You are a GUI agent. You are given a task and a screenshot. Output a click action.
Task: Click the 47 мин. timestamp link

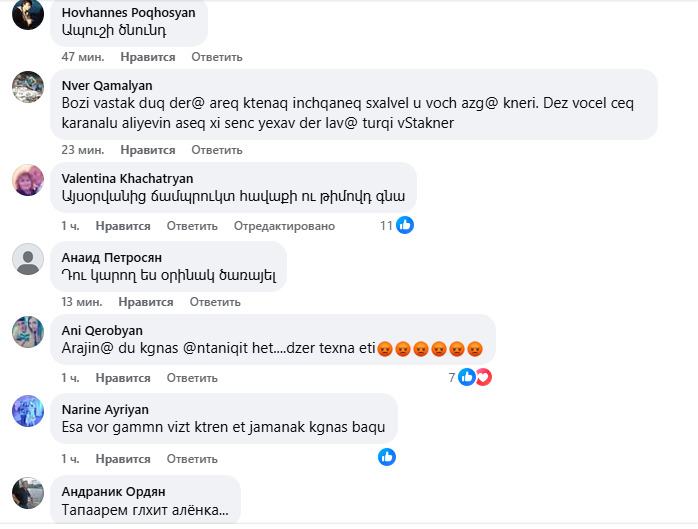tap(83, 57)
